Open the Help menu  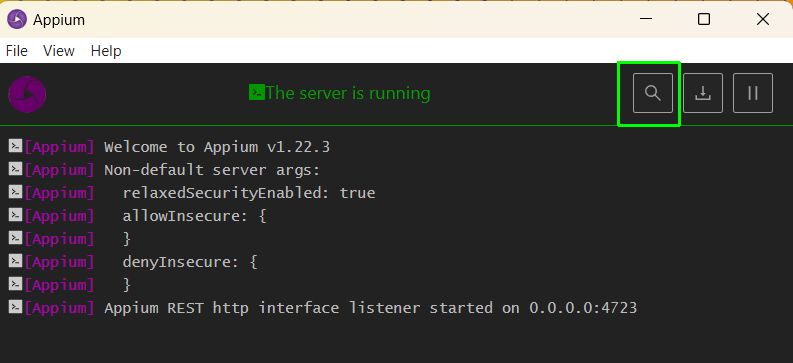tap(106, 51)
